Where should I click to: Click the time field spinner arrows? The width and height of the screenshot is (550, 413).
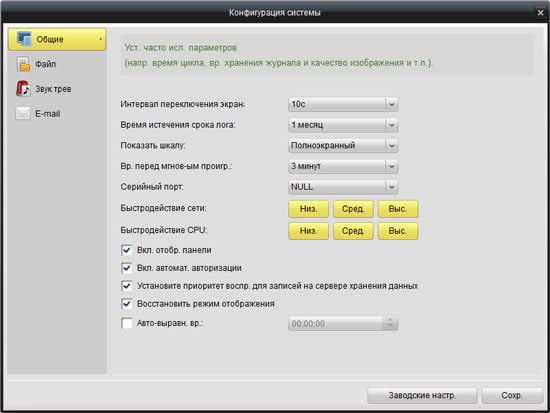390,324
